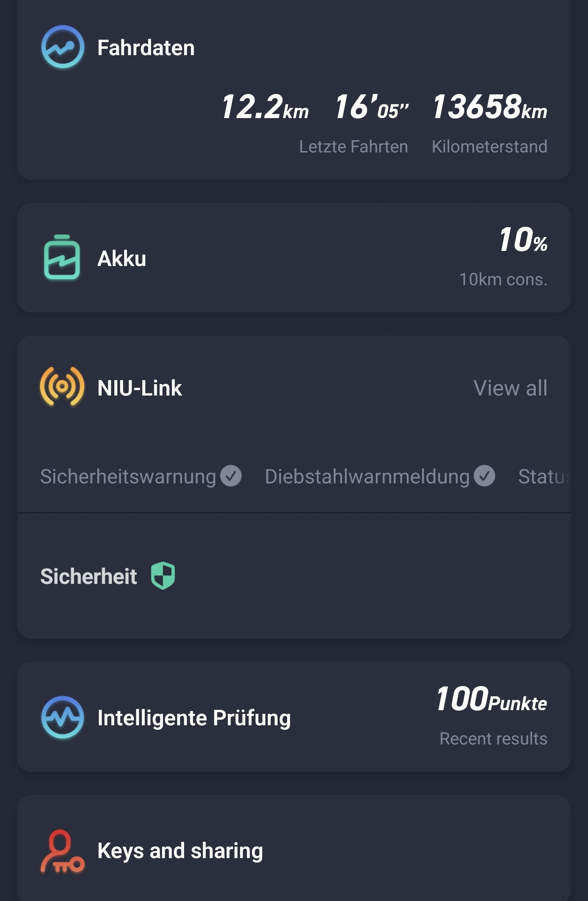Expand the Sicherheit row
The image size is (588, 901).
[x=89, y=576]
